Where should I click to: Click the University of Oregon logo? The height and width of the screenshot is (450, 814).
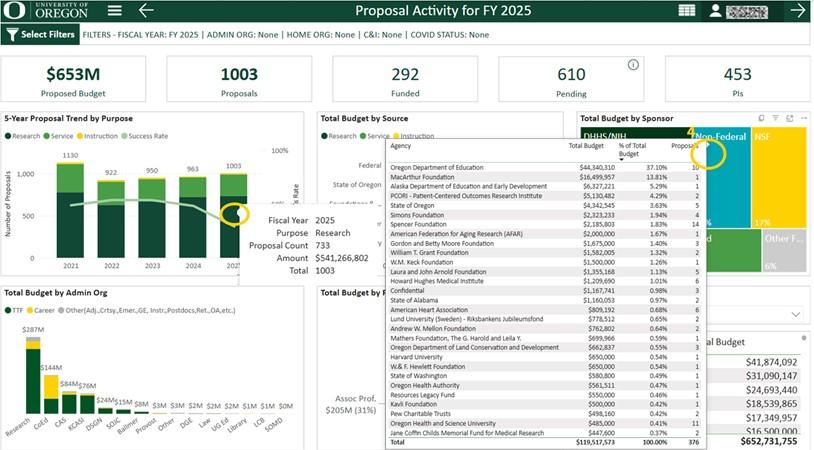45,10
